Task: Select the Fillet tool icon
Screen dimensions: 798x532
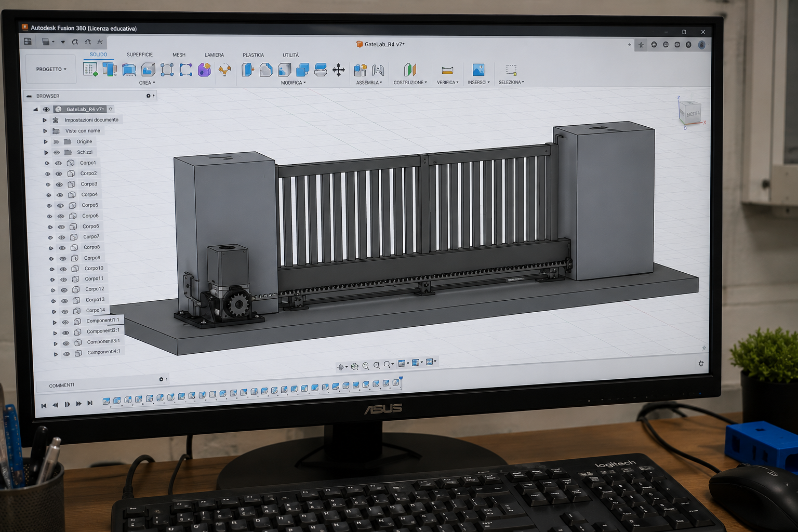Action: click(265, 70)
